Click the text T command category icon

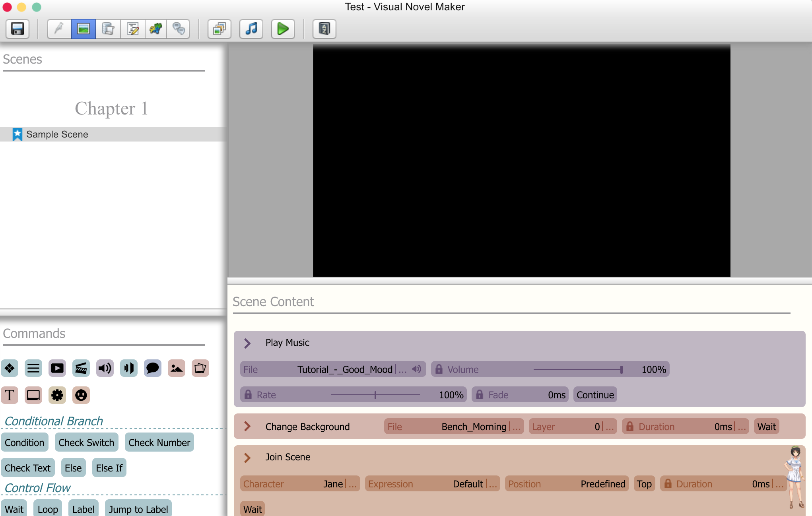10,395
